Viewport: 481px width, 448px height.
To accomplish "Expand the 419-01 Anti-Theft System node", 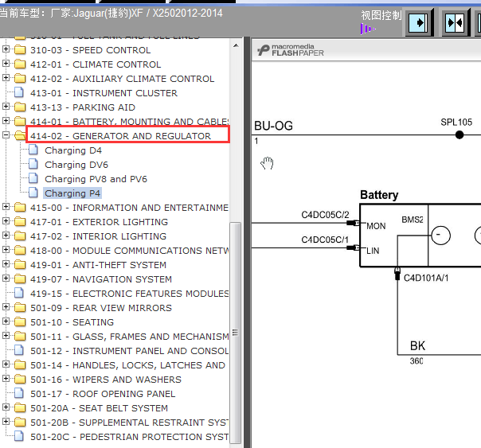I will (6, 264).
